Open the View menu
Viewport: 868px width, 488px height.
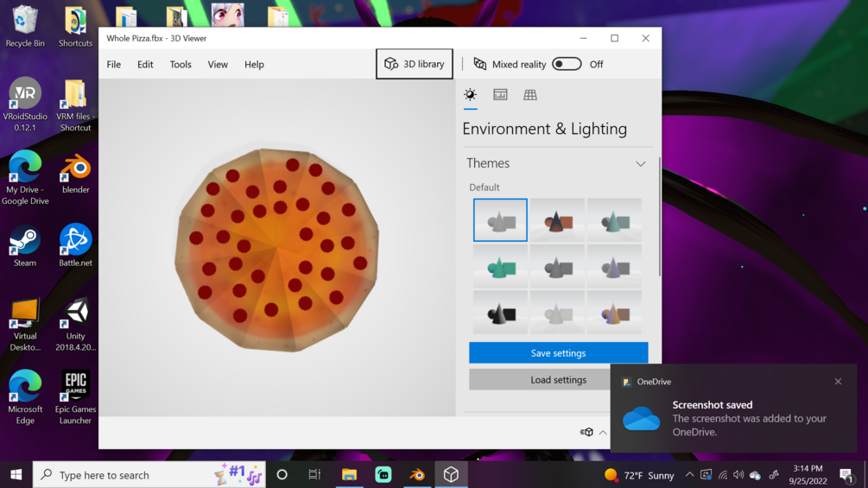(x=218, y=64)
